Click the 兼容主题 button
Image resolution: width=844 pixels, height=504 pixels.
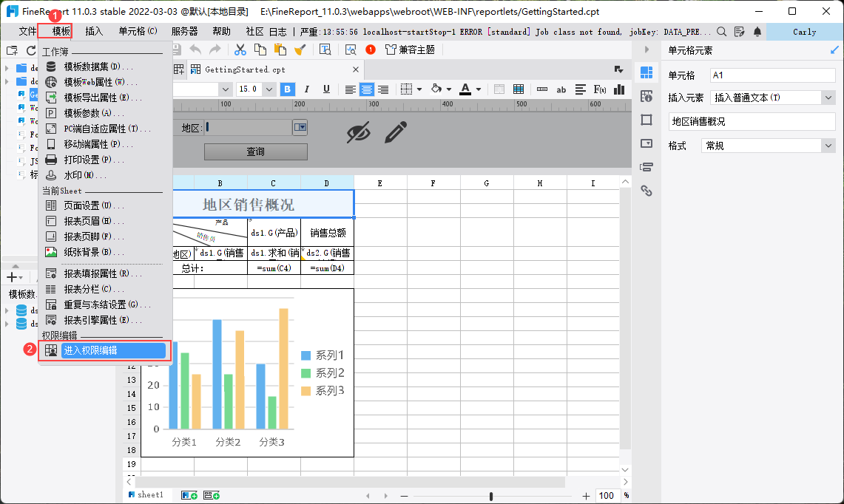(x=410, y=50)
